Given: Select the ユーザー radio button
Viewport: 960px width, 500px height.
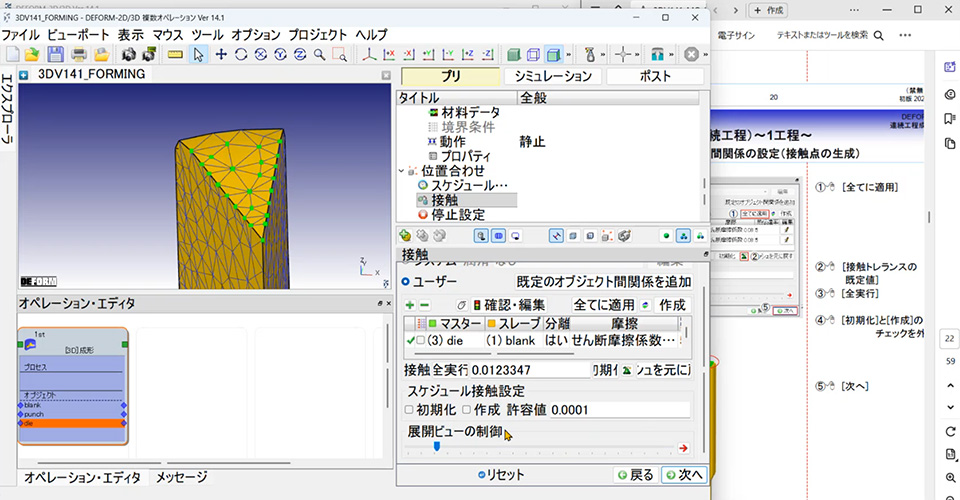Looking at the screenshot, I should (x=405, y=282).
